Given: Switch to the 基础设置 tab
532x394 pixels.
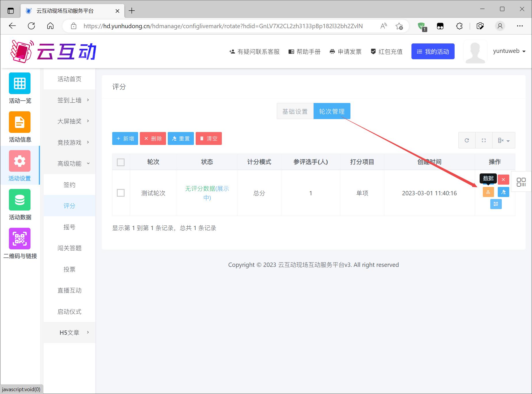Looking at the screenshot, I should pyautogui.click(x=295, y=111).
